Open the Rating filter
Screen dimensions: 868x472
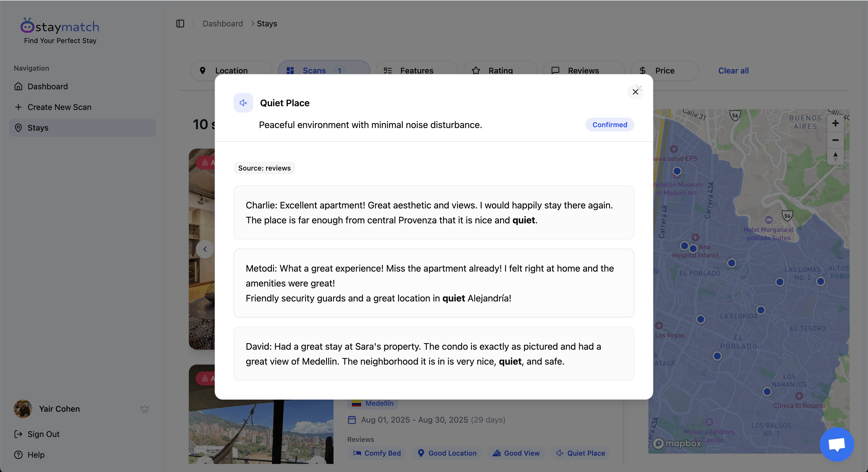pyautogui.click(x=500, y=70)
